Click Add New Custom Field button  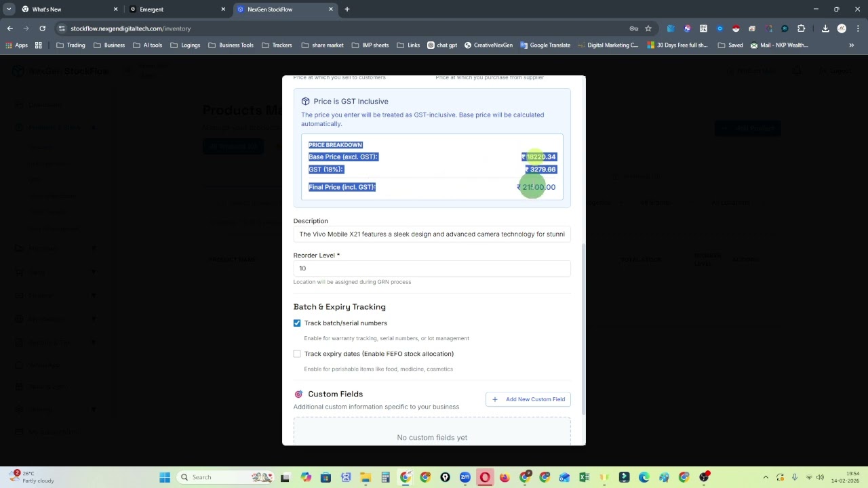[x=528, y=399]
